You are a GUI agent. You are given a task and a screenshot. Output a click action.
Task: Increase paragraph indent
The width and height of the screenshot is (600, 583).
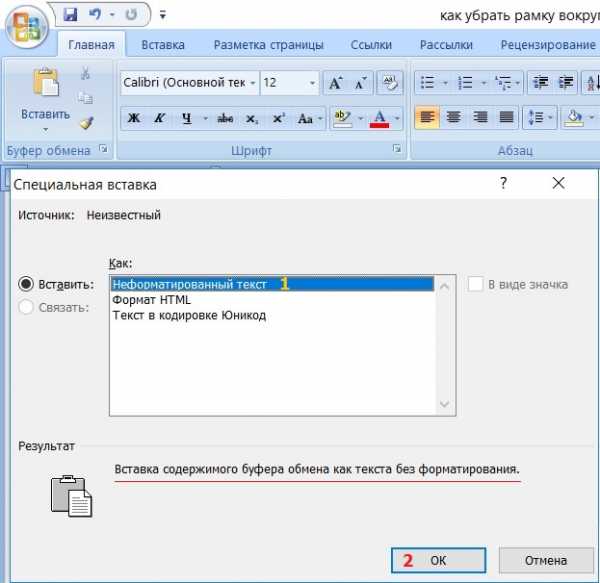point(566,83)
